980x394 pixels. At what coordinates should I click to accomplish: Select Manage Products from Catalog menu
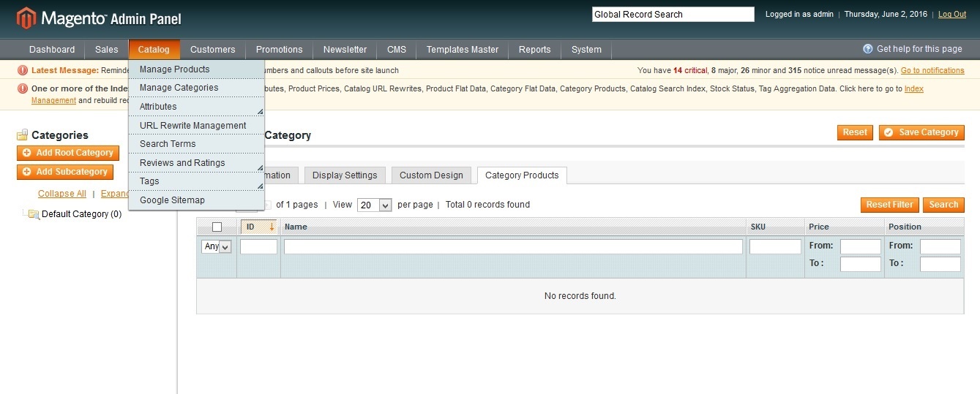[x=174, y=69]
